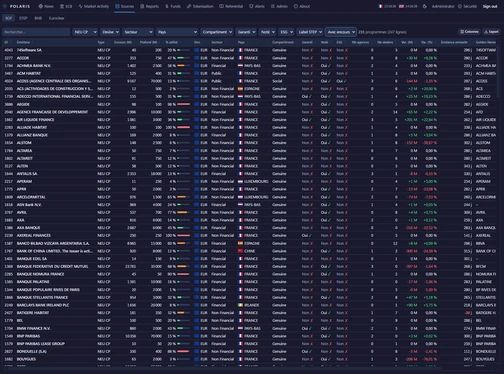Open the ESG filter dropdown
The height and width of the screenshot is (374, 504).
[286, 32]
